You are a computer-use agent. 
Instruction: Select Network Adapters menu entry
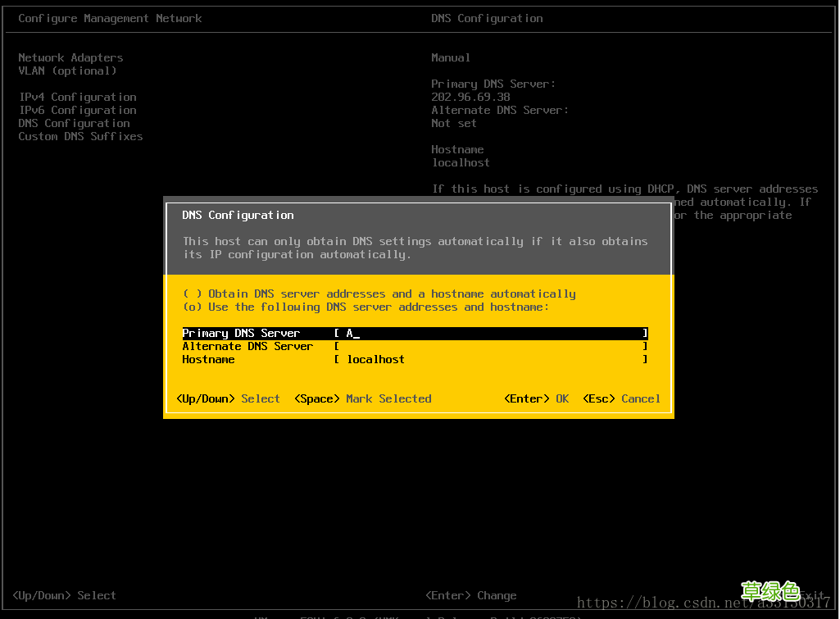pyautogui.click(x=70, y=57)
